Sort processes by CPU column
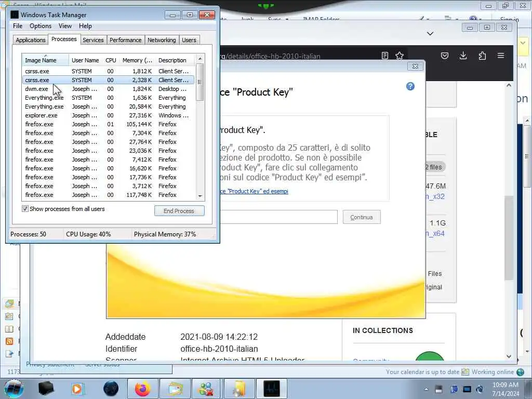The image size is (532, 399). click(x=111, y=60)
